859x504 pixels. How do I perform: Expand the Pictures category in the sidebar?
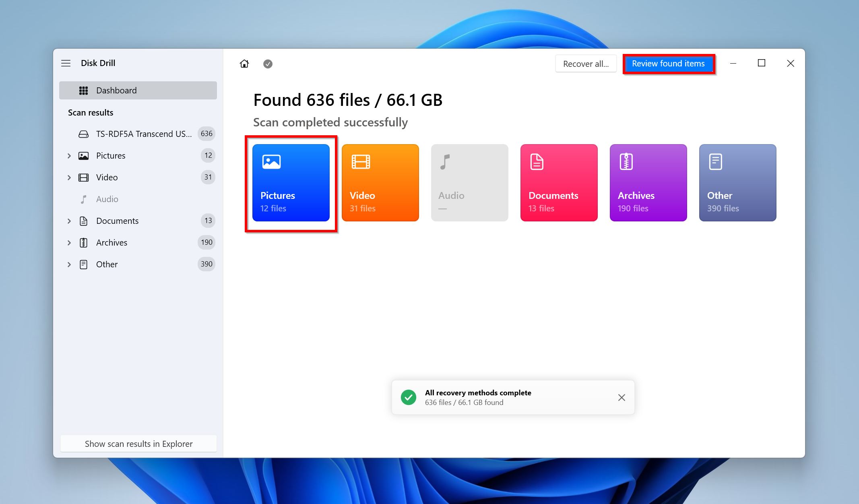point(68,155)
